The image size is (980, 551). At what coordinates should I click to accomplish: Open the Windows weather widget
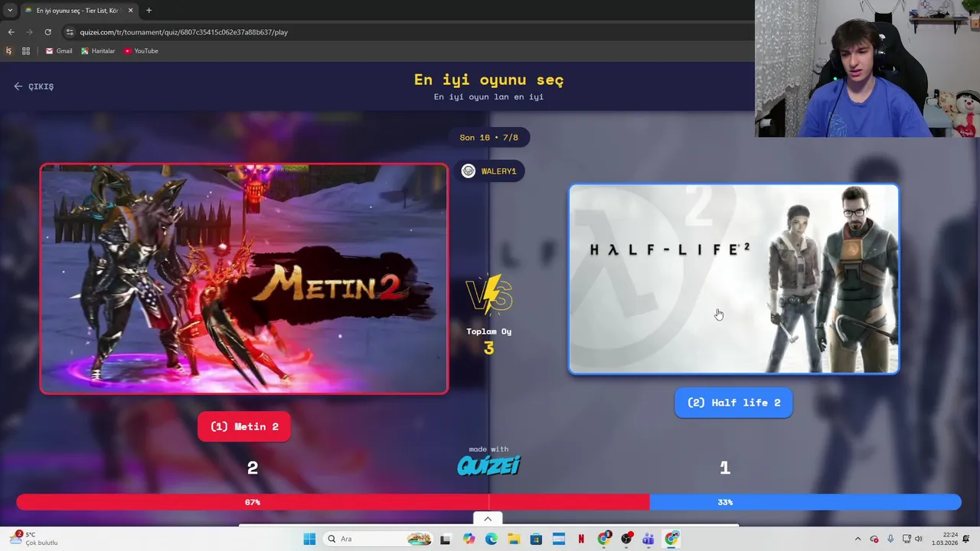coord(34,539)
